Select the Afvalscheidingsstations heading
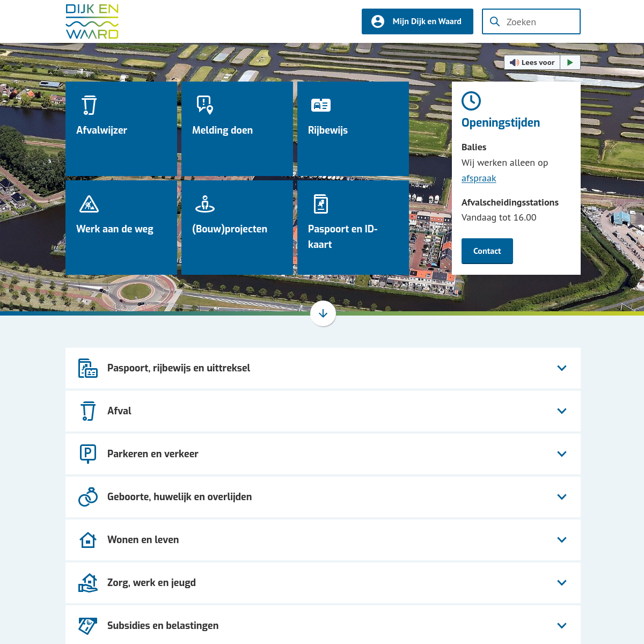This screenshot has height=644, width=644. 510,202
